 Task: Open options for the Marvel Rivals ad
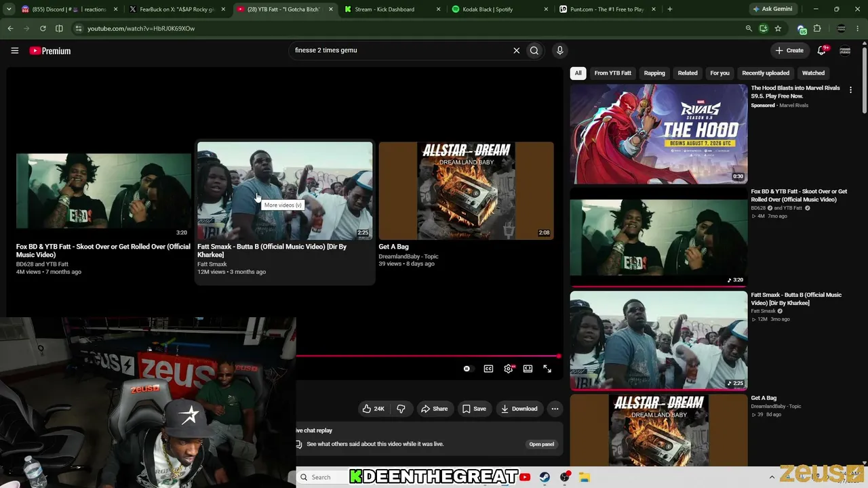850,89
